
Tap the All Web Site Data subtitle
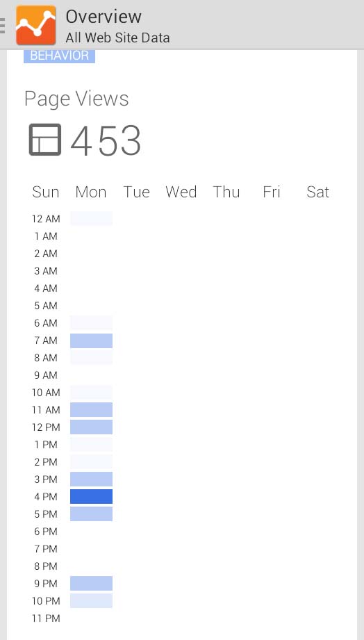pos(117,38)
